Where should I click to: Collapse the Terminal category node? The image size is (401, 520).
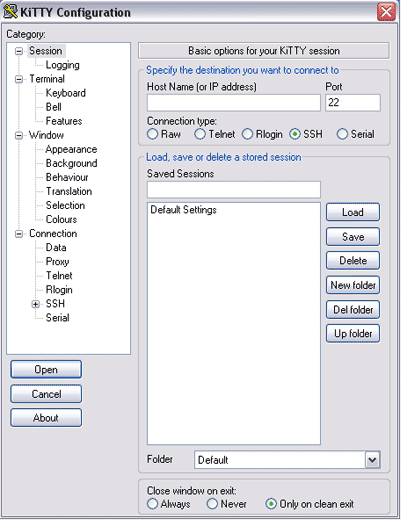tap(19, 79)
